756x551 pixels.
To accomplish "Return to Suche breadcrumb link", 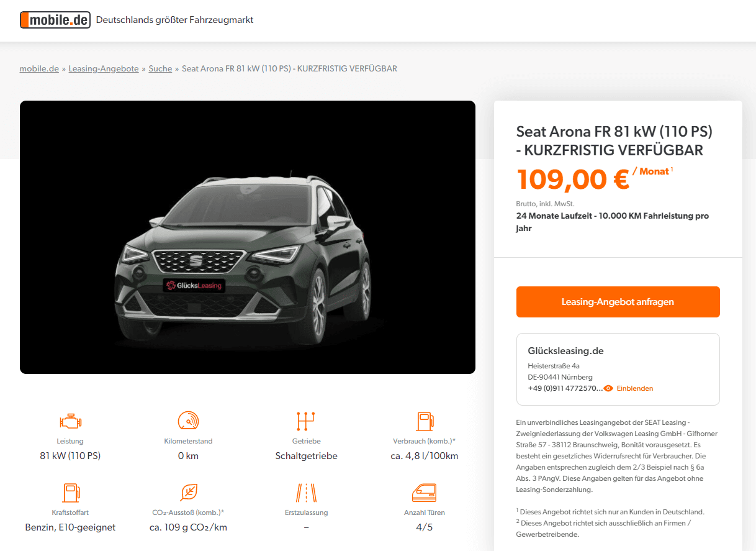I will point(160,68).
